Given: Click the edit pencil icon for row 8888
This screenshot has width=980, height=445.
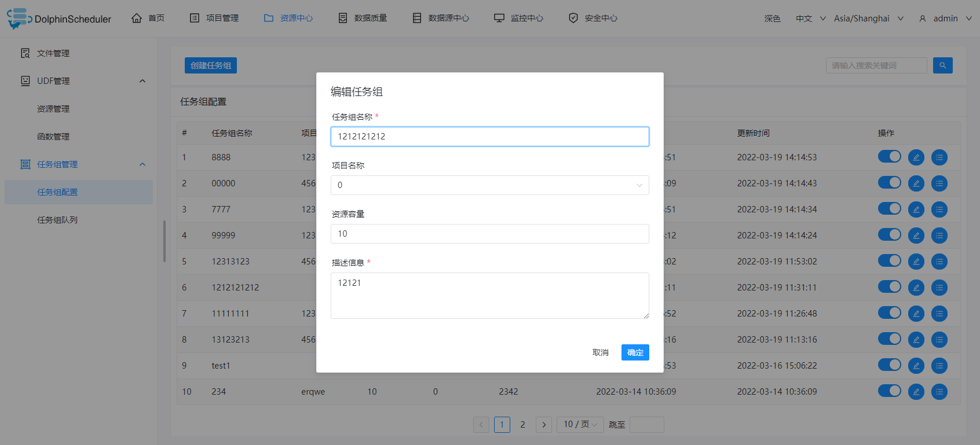Looking at the screenshot, I should click(916, 157).
